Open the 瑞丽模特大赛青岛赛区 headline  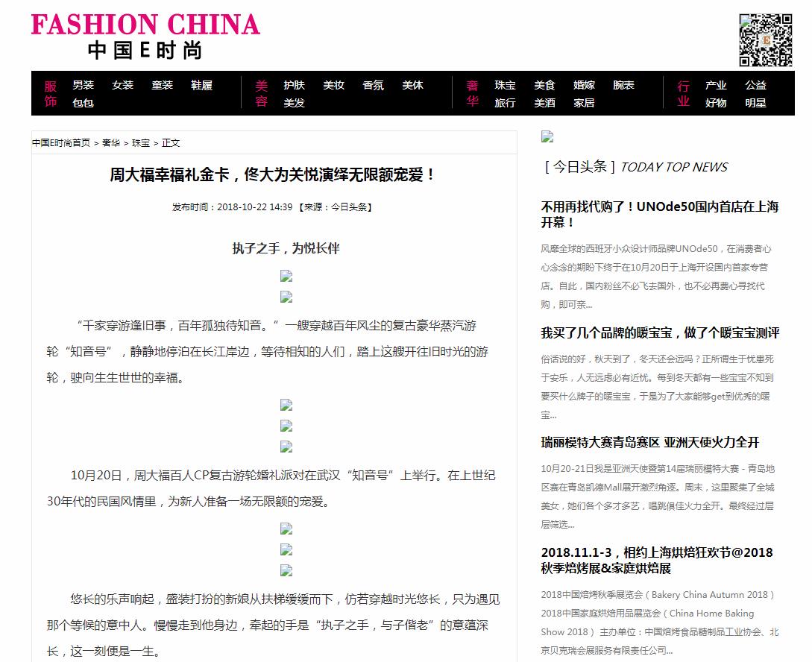(x=650, y=443)
